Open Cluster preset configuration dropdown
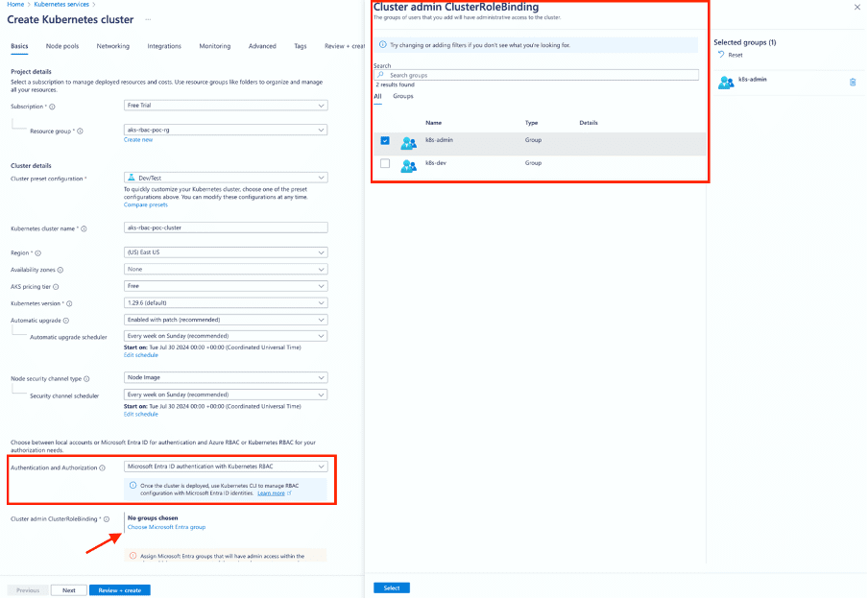Viewport: 868px width, 599px height. click(226, 178)
